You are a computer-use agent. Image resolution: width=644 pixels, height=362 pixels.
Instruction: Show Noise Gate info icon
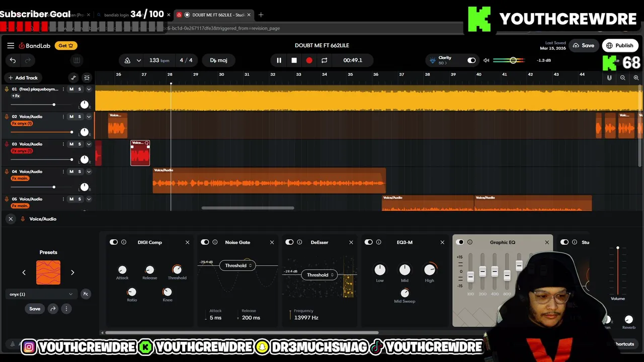[215, 242]
